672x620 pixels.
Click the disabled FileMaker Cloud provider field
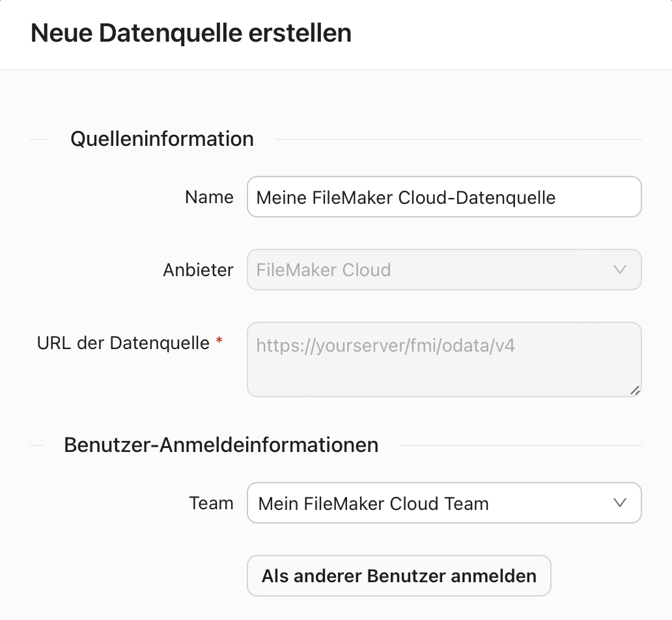point(444,270)
